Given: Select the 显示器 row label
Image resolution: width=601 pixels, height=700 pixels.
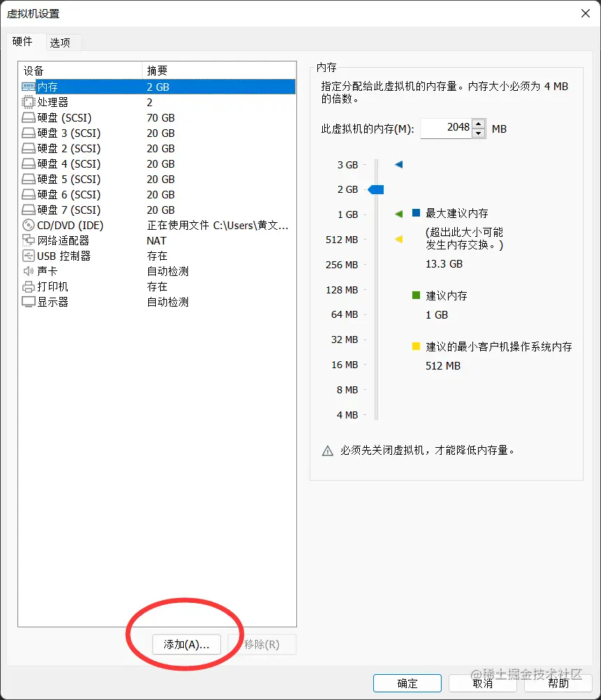Looking at the screenshot, I should 52,302.
